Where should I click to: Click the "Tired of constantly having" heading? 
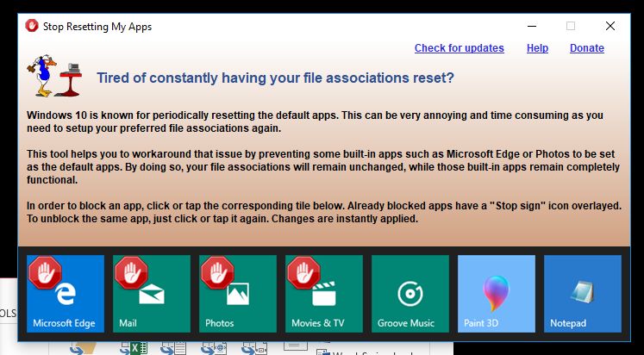pyautogui.click(x=276, y=78)
